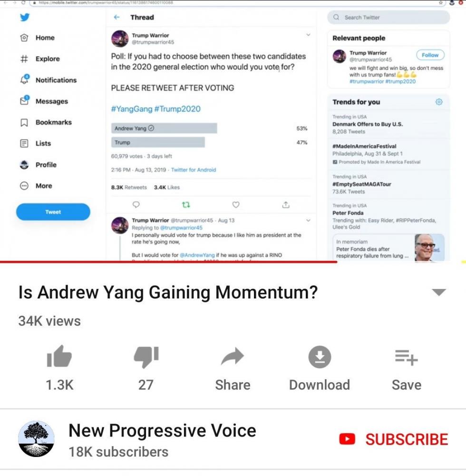This screenshot has width=466, height=476.
Task: Tap the Share arrow icon
Action: point(233,357)
